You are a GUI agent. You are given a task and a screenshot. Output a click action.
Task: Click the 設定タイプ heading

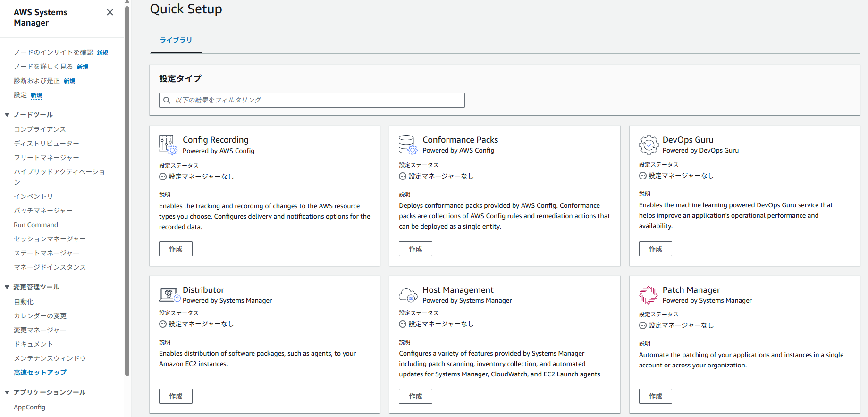pyautogui.click(x=180, y=78)
